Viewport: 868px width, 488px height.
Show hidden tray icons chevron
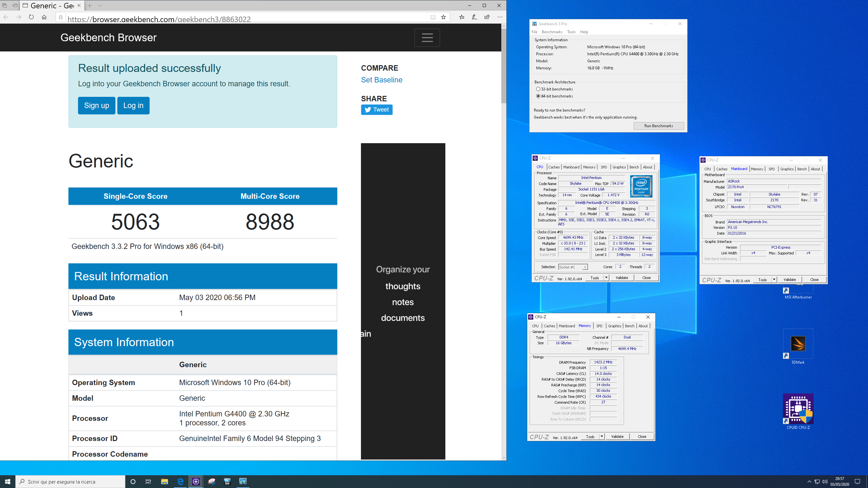click(x=809, y=482)
